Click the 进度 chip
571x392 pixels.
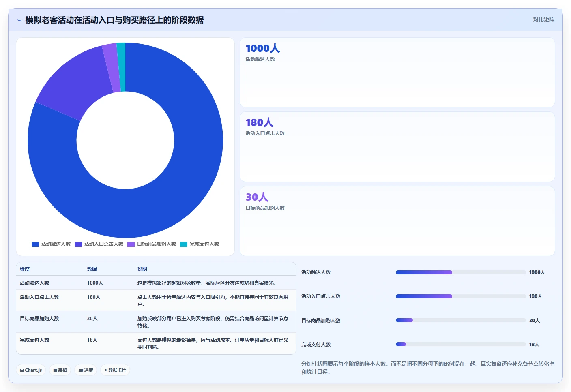click(86, 370)
